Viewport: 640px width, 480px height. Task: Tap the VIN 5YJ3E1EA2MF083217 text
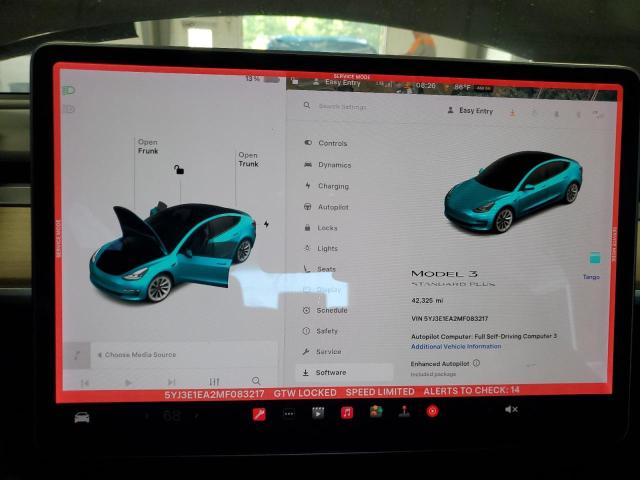coord(449,318)
